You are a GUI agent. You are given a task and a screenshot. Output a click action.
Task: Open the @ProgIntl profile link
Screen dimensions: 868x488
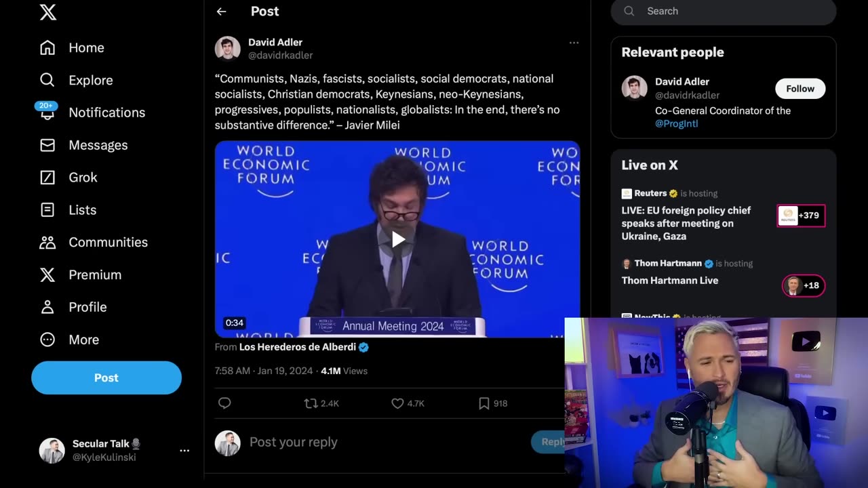click(676, 123)
